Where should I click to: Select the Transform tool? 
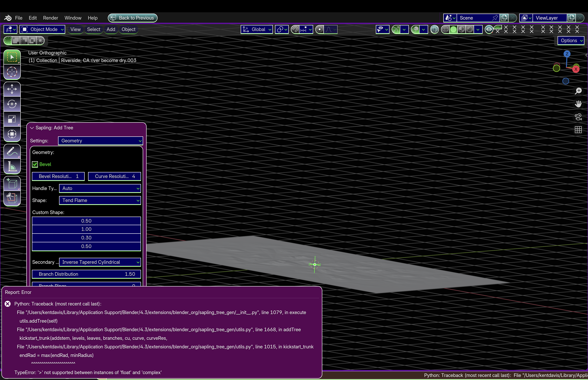(x=12, y=134)
